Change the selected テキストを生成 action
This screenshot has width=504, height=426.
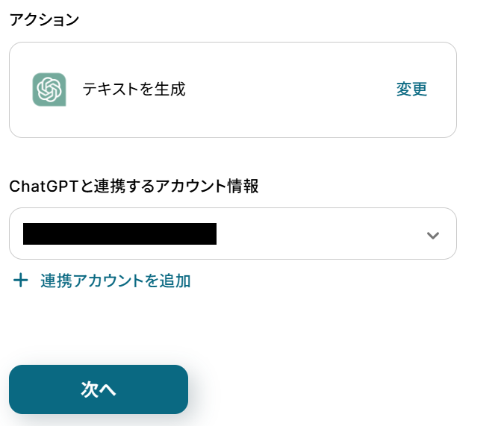(411, 90)
